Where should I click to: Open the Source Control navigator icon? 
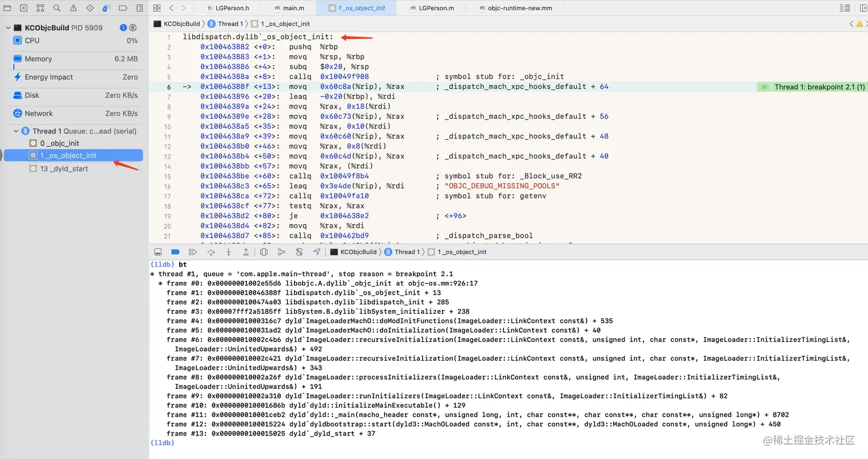coord(24,8)
